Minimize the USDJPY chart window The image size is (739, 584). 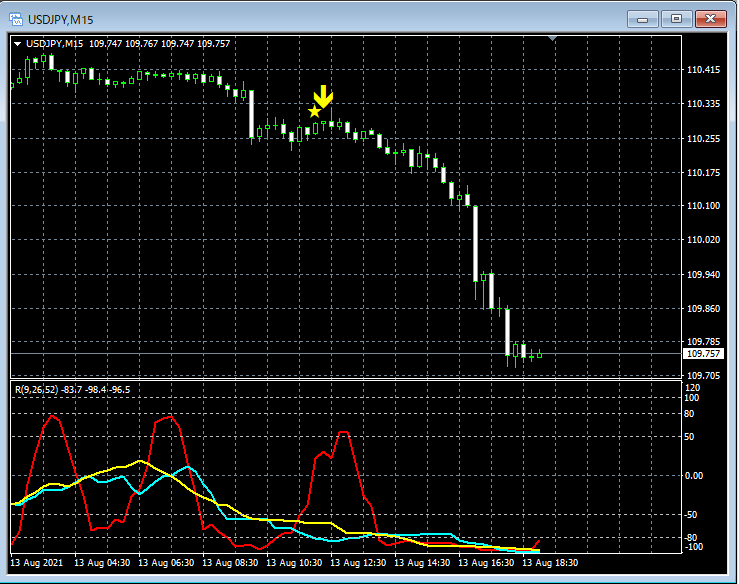(643, 18)
